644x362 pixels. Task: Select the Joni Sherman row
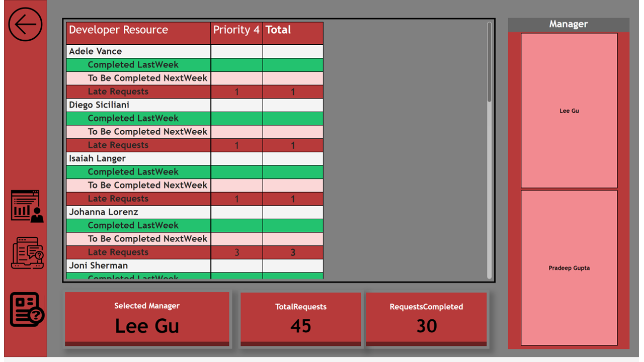click(98, 265)
